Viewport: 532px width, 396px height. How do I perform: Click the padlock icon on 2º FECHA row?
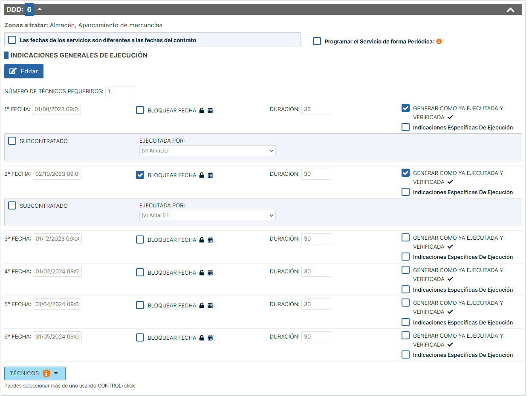(x=202, y=175)
